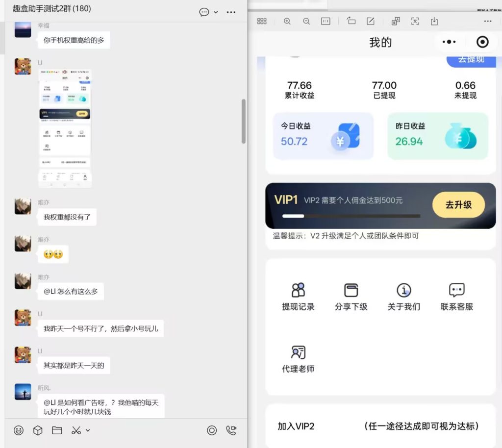This screenshot has height=448, width=502.
Task: Click the folder icon to send file
Action: pyautogui.click(x=57, y=430)
